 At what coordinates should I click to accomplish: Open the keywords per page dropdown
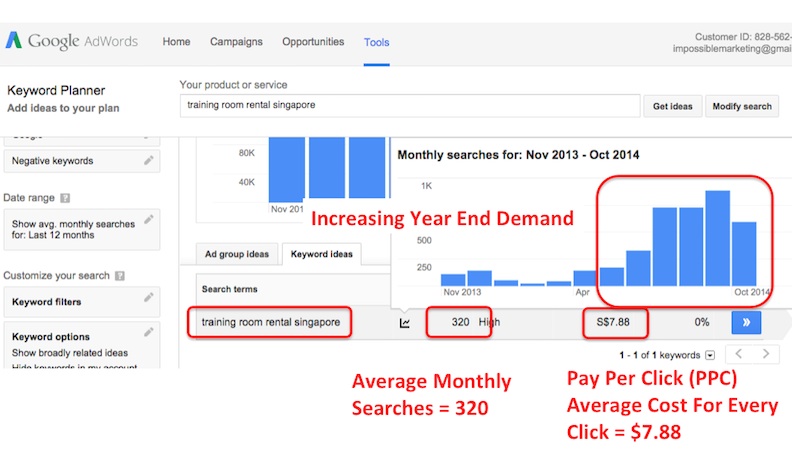pyautogui.click(x=710, y=356)
